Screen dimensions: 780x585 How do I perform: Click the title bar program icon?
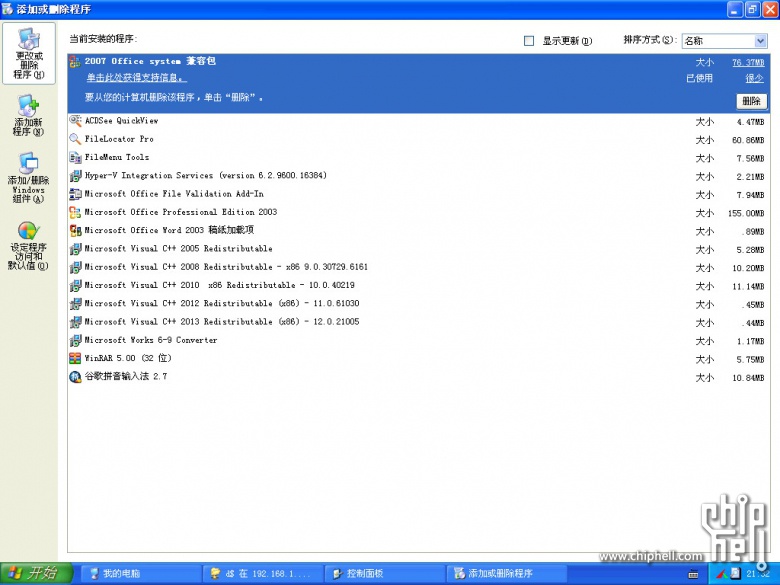[7, 9]
